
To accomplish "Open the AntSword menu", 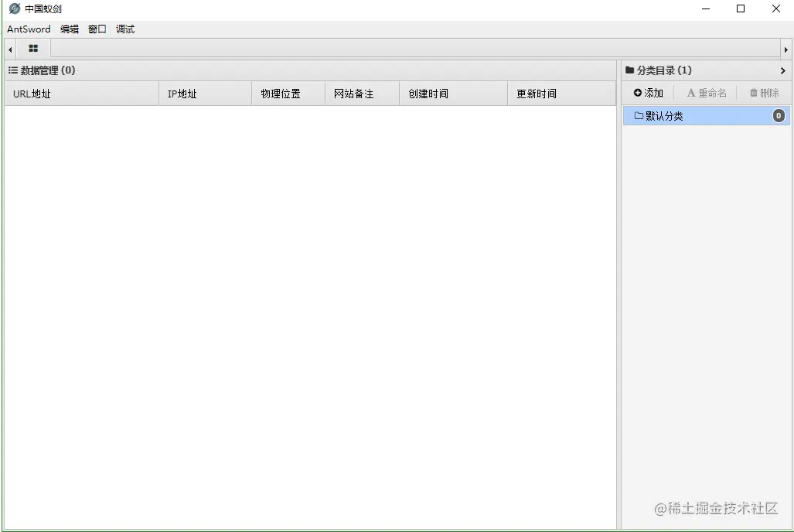I will pyautogui.click(x=29, y=29).
